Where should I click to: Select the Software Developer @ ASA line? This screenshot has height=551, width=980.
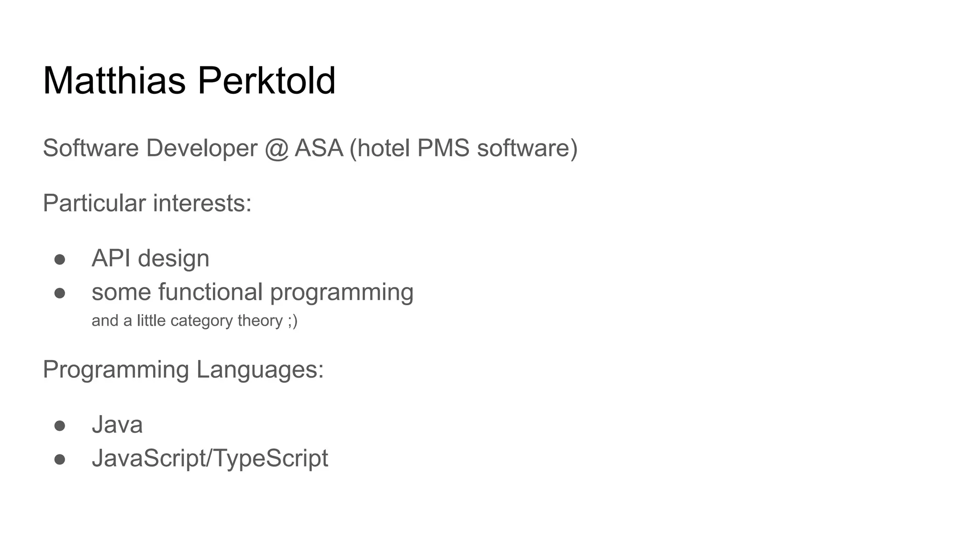310,148
